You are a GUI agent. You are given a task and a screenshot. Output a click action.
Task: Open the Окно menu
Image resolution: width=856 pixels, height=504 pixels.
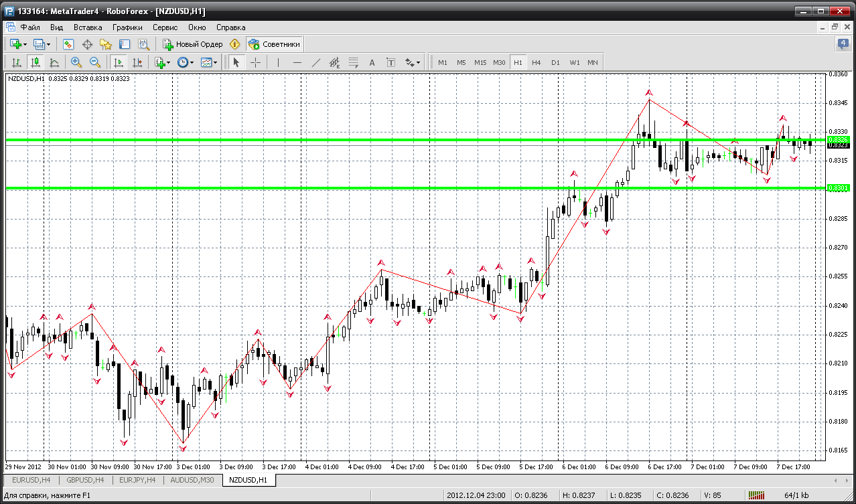pos(197,27)
